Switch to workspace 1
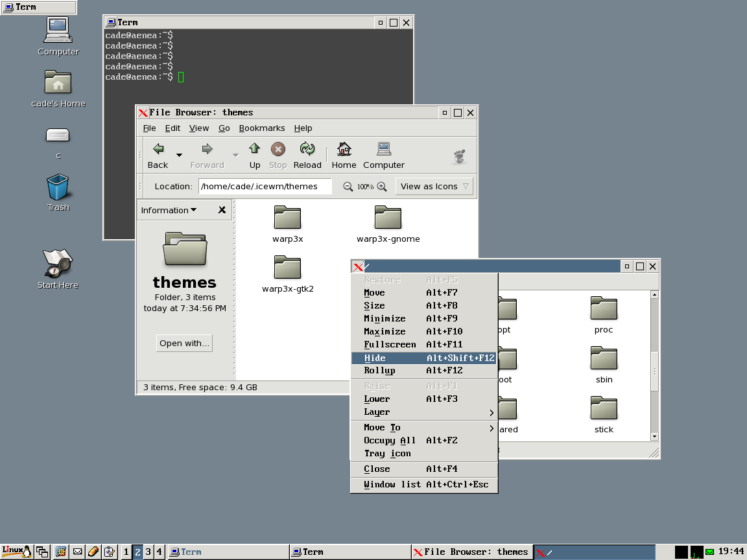The height and width of the screenshot is (560, 747). (x=126, y=552)
